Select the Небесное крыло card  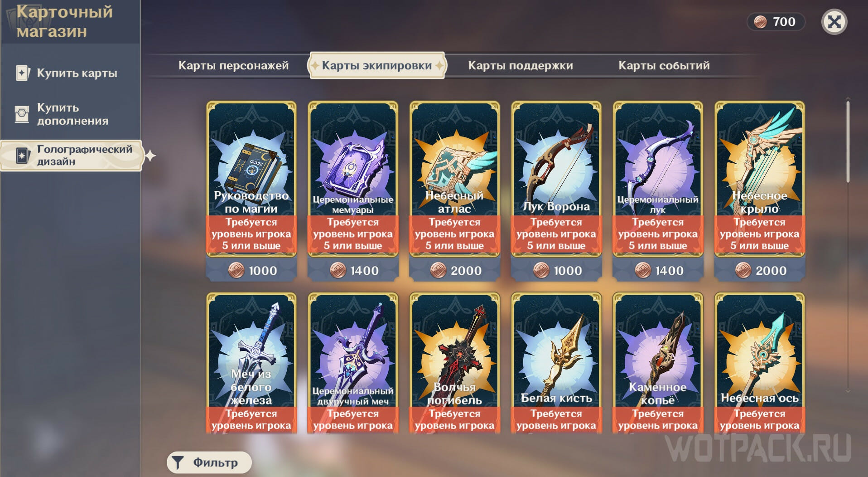tap(759, 180)
